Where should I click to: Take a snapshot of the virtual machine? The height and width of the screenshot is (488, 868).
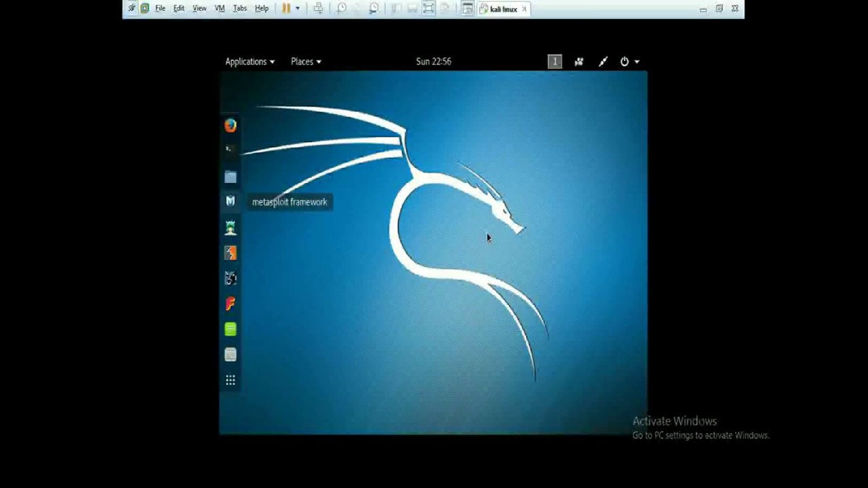tap(342, 9)
